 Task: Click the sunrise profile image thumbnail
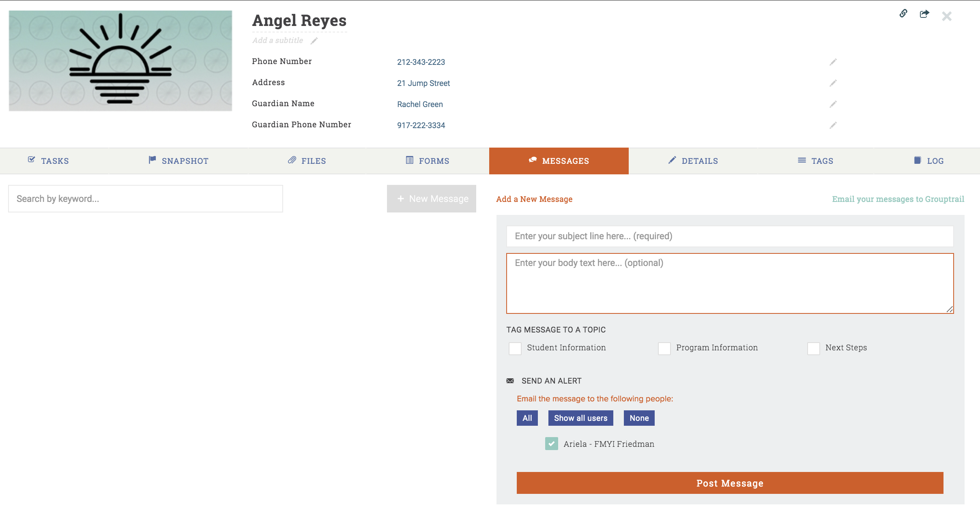point(120,61)
